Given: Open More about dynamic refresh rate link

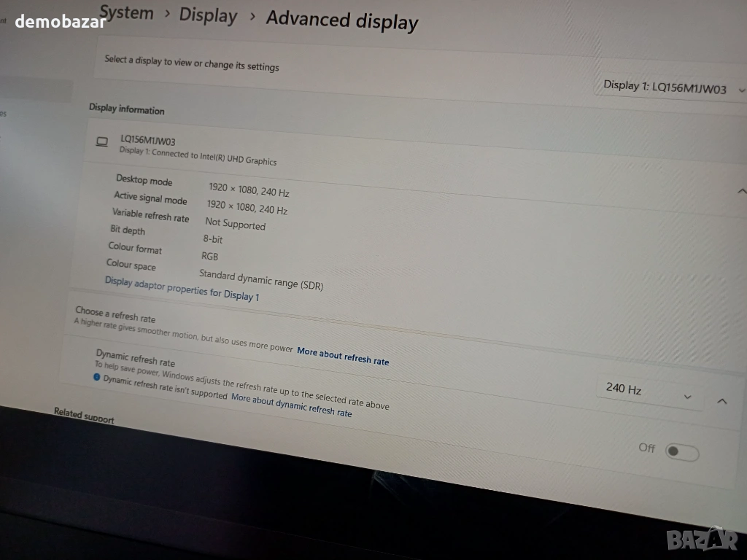Looking at the screenshot, I should 291,405.
